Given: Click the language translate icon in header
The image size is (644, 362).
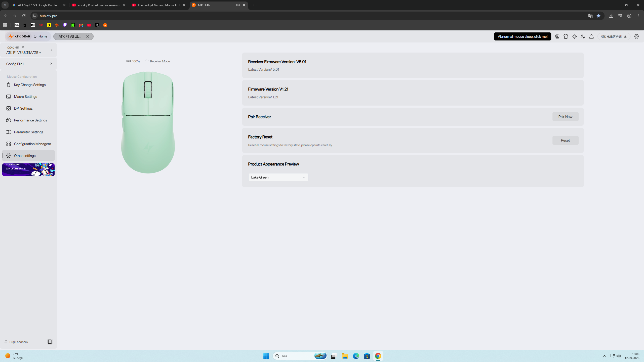Looking at the screenshot, I should point(583,36).
